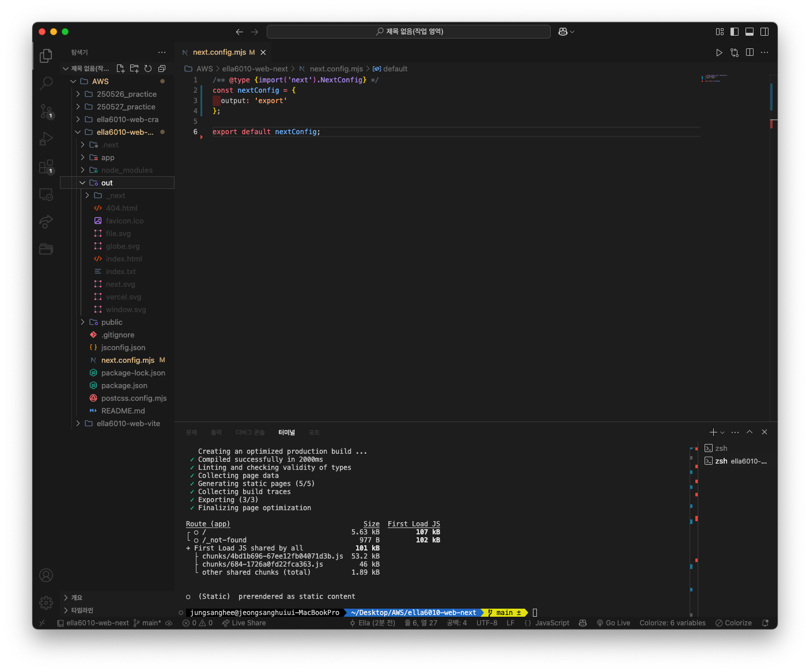Open Live Share view in activity bar

[x=46, y=221]
